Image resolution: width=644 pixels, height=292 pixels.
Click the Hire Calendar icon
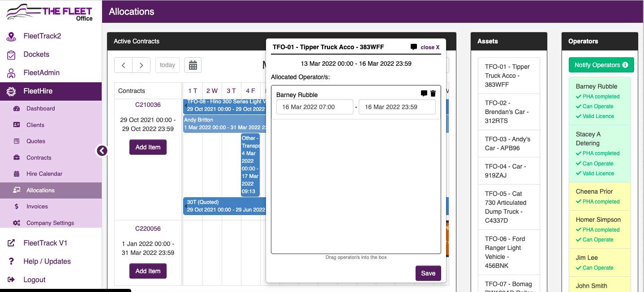click(x=17, y=174)
